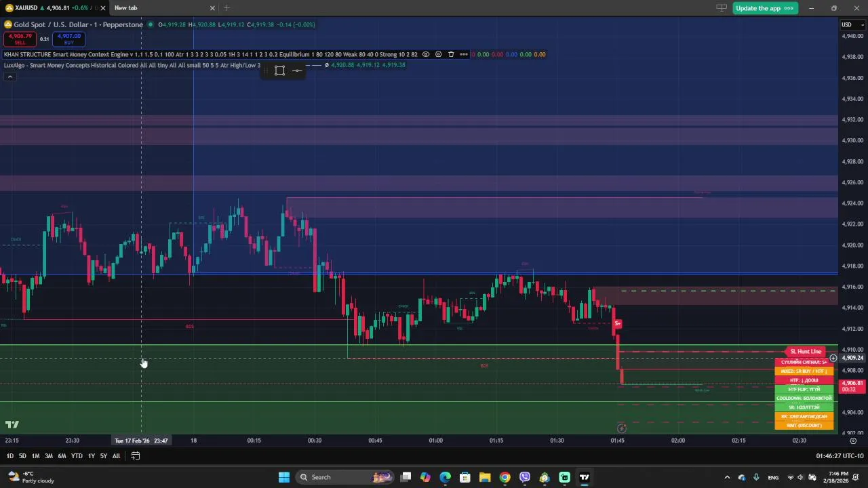Click the red HTF status cell

[x=804, y=381]
